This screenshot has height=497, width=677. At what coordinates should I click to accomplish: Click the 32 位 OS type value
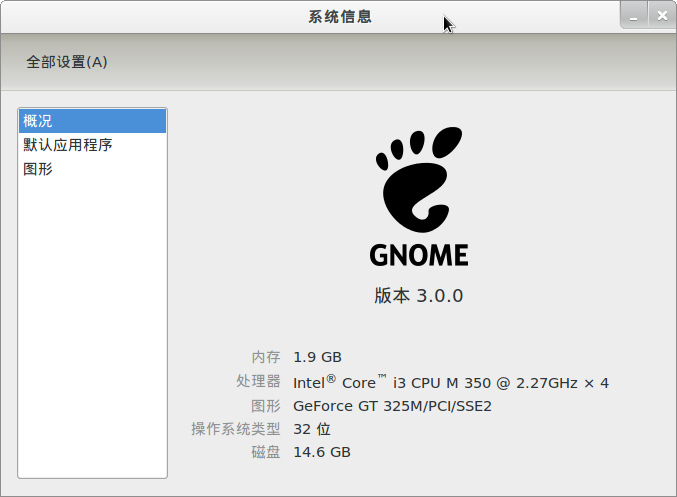click(x=312, y=429)
